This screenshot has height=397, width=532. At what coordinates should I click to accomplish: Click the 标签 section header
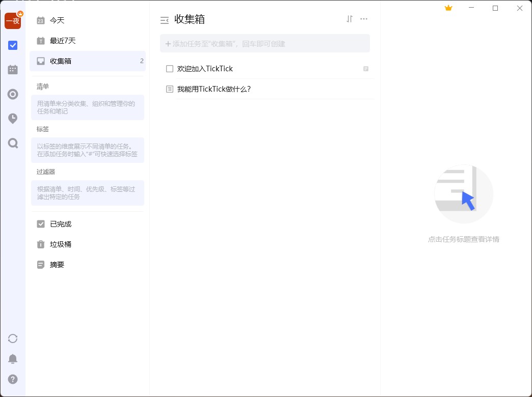pos(43,129)
